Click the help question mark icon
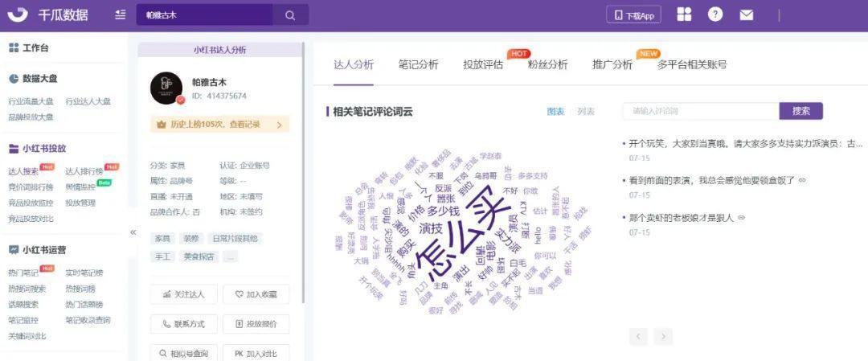868x361 pixels. point(715,14)
